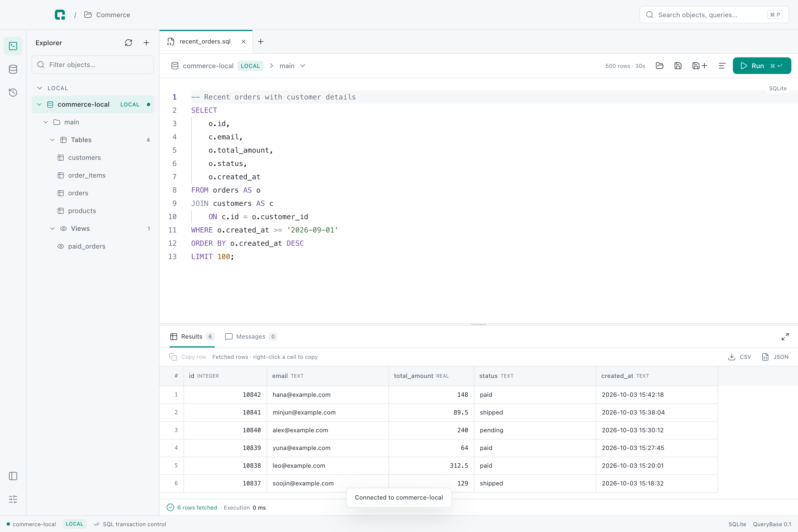
Task: Format the SQL query
Action: pos(722,66)
